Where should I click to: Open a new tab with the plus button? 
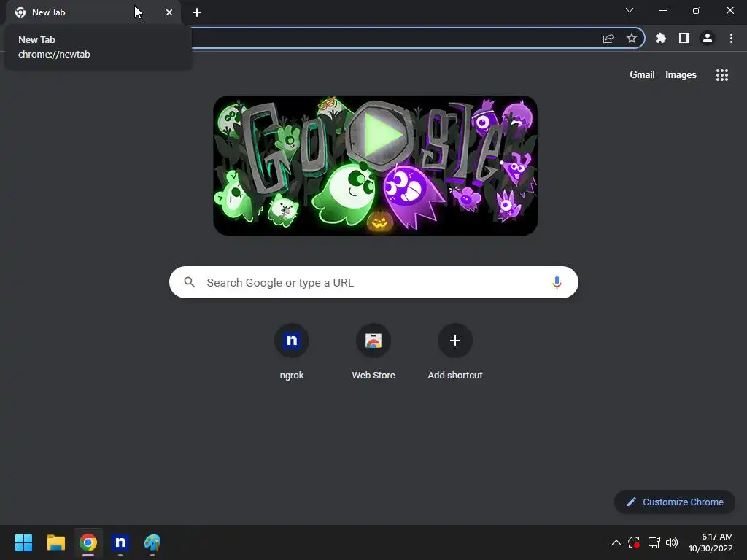[x=197, y=12]
